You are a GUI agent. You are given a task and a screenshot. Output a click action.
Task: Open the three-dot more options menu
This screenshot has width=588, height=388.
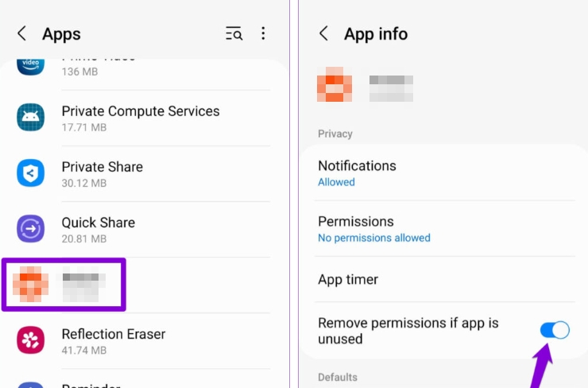[263, 33]
